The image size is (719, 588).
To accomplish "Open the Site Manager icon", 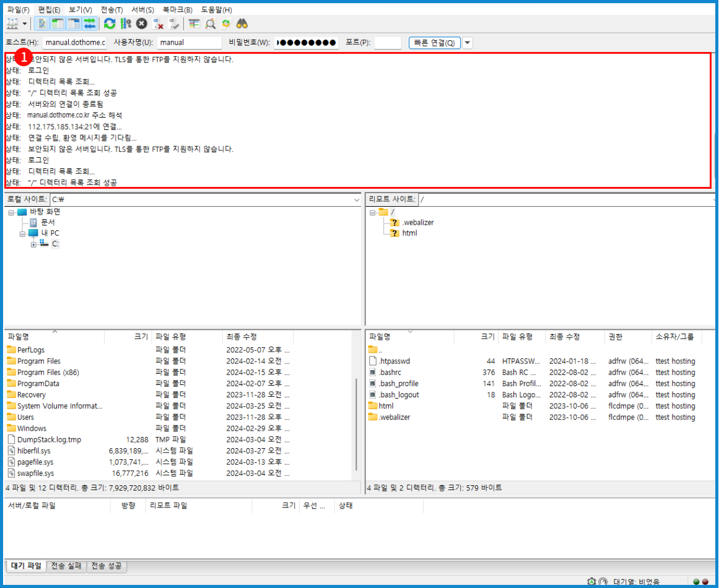I will (x=12, y=24).
